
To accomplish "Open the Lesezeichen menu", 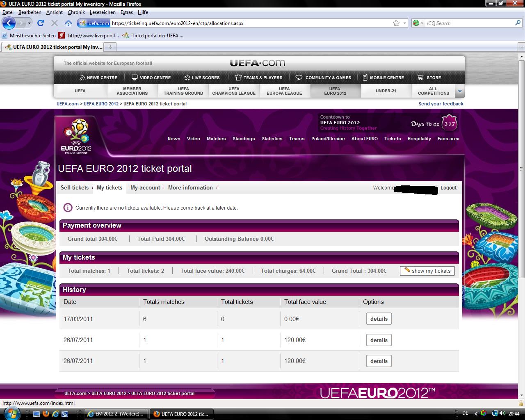I will pos(103,12).
